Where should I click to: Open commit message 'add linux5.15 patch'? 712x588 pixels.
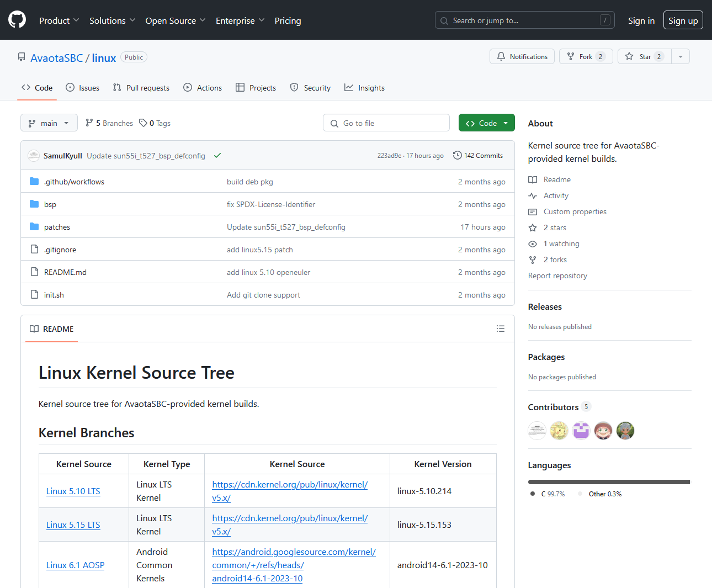260,250
